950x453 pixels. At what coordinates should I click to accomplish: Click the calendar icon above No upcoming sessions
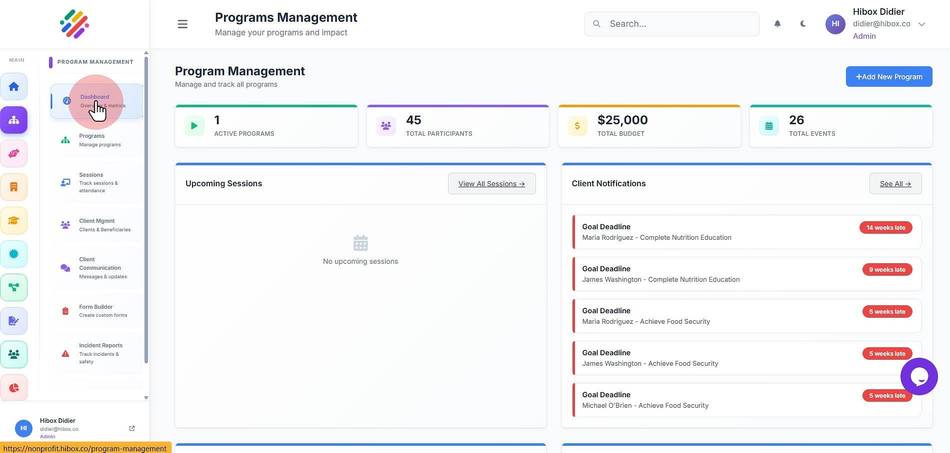coord(360,243)
